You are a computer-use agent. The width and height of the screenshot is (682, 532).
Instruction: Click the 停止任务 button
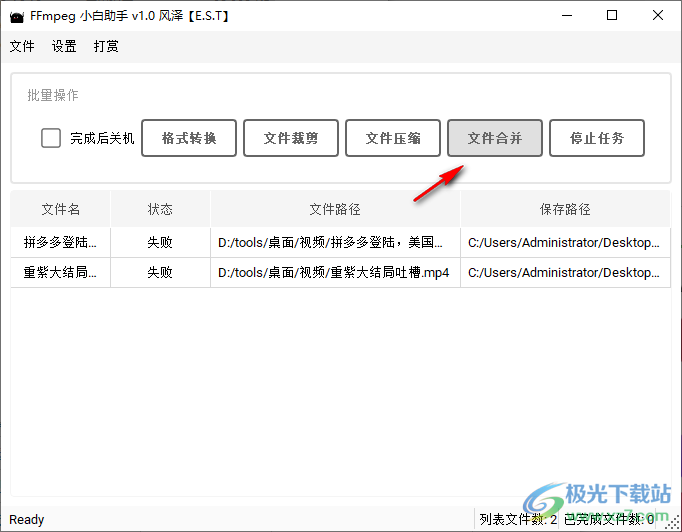pos(597,138)
